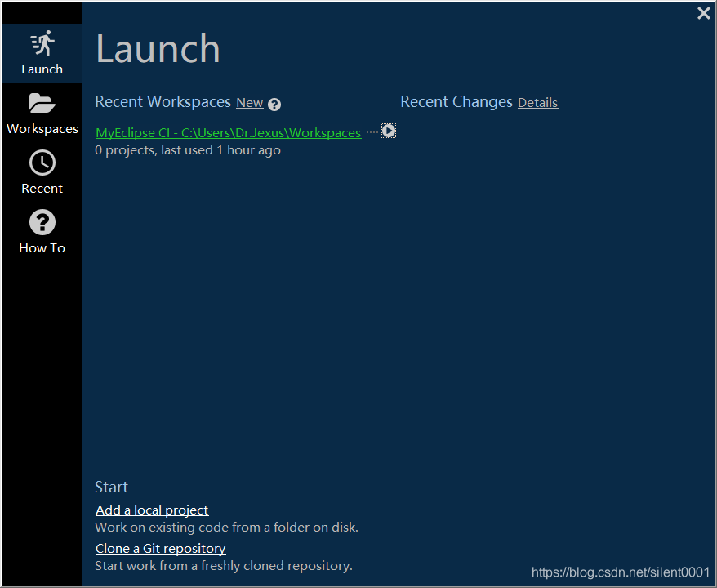Click the Start section heading
The width and height of the screenshot is (717, 588).
click(111, 488)
